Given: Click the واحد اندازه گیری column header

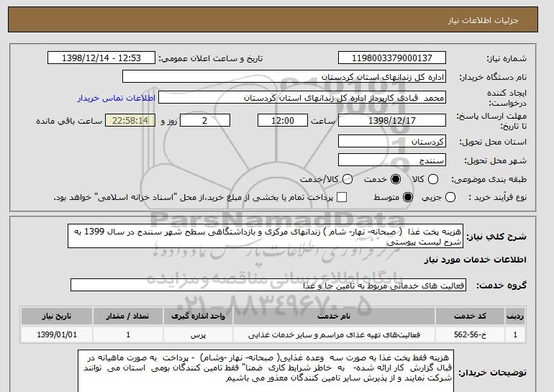Looking at the screenshot, I should tap(198, 316).
